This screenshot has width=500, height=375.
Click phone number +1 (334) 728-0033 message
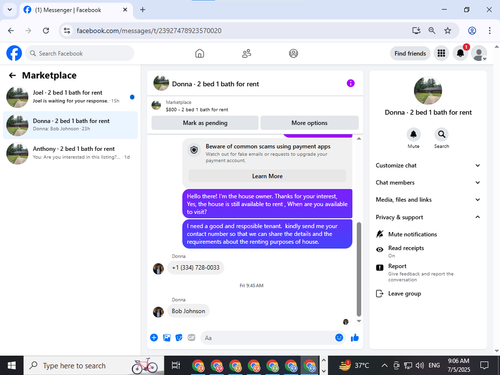click(x=196, y=268)
